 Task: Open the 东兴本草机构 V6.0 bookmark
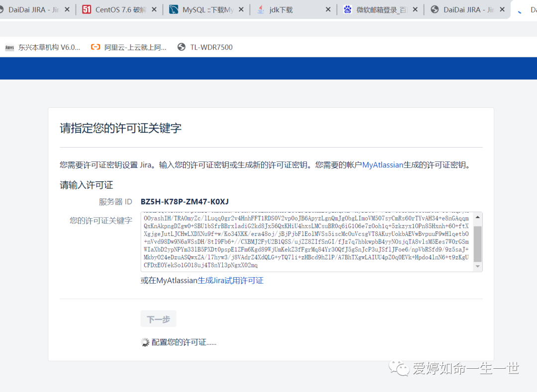coord(42,47)
